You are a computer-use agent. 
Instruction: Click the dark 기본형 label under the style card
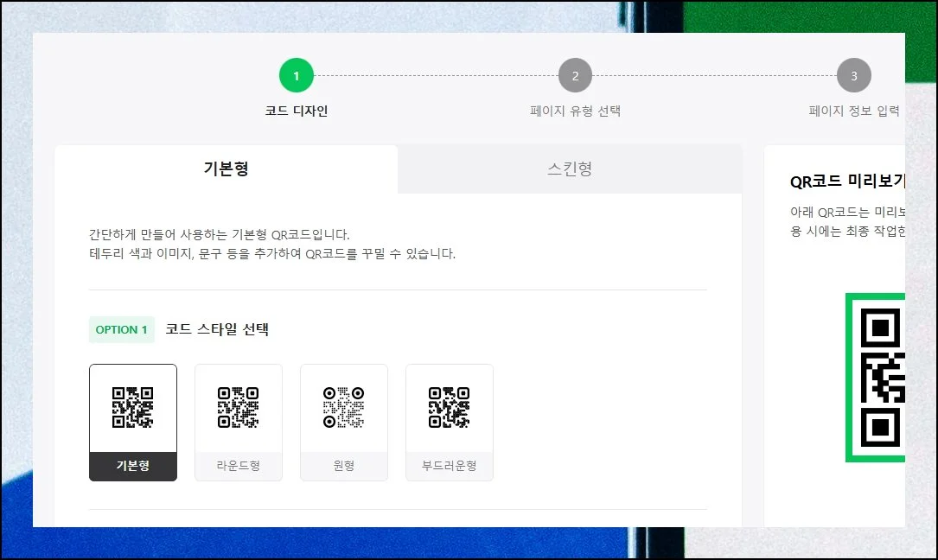point(133,466)
